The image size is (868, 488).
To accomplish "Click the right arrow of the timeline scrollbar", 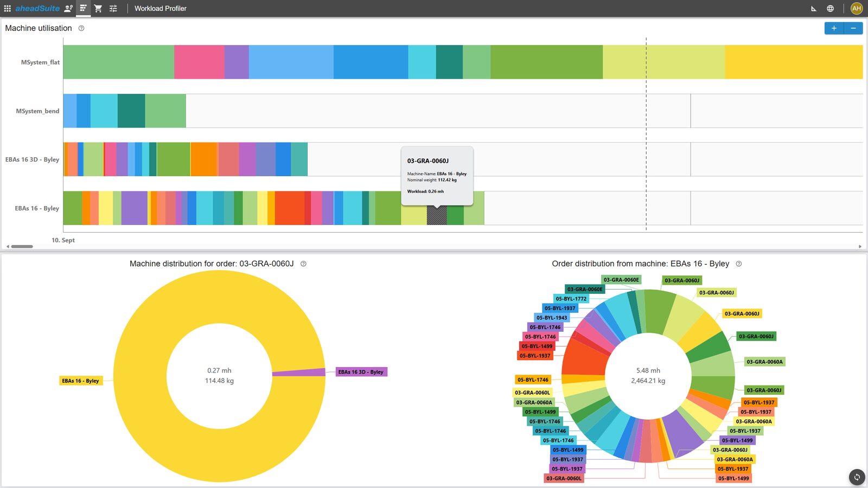I will tap(860, 247).
